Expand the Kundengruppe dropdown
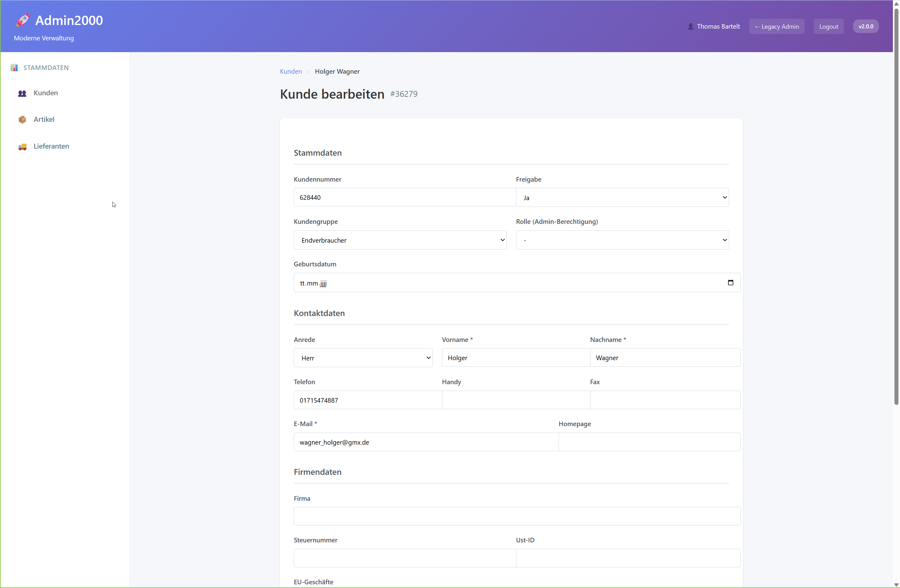The width and height of the screenshot is (900, 588). pos(400,240)
